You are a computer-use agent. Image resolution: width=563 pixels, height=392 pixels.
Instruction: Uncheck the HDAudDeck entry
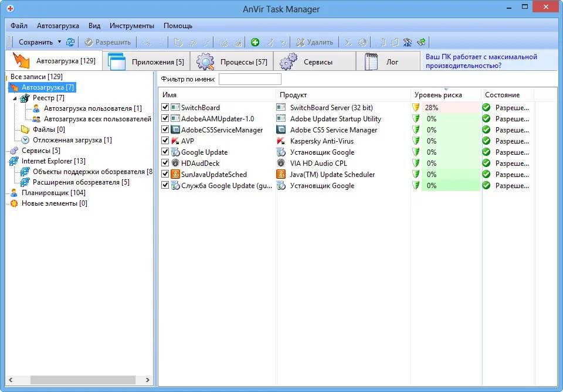coord(165,162)
